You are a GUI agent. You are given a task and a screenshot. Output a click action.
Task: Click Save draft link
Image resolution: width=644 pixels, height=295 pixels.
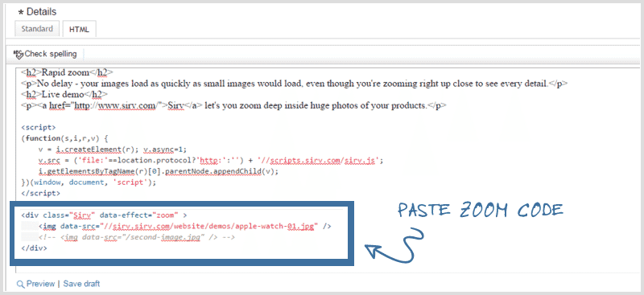[81, 284]
